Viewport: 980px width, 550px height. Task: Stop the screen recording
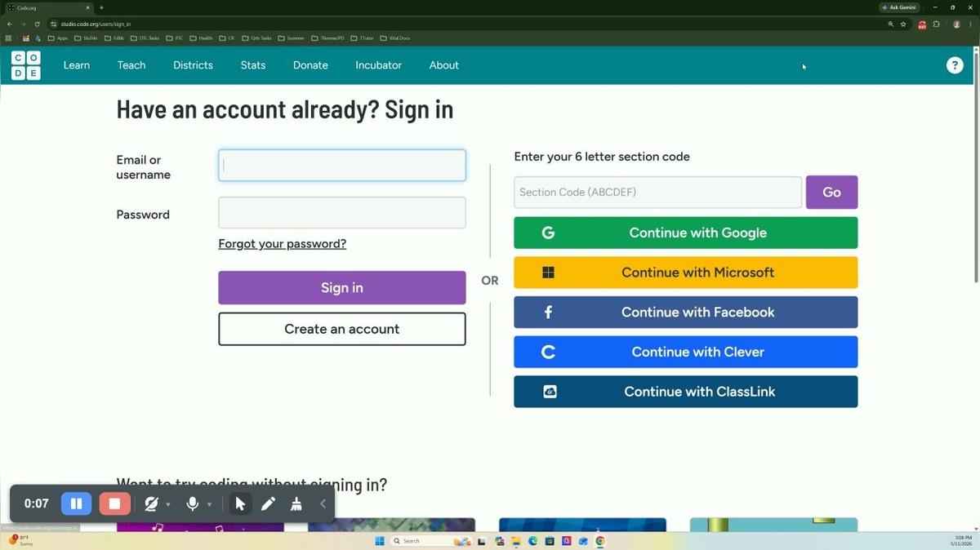[x=114, y=503]
